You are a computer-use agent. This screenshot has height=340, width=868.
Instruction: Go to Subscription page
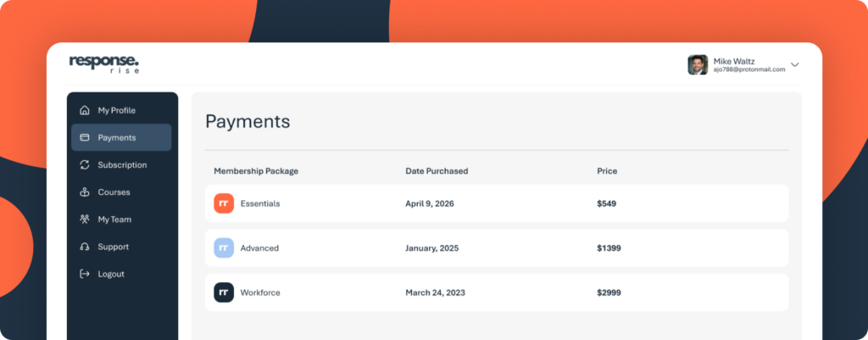[x=121, y=164]
